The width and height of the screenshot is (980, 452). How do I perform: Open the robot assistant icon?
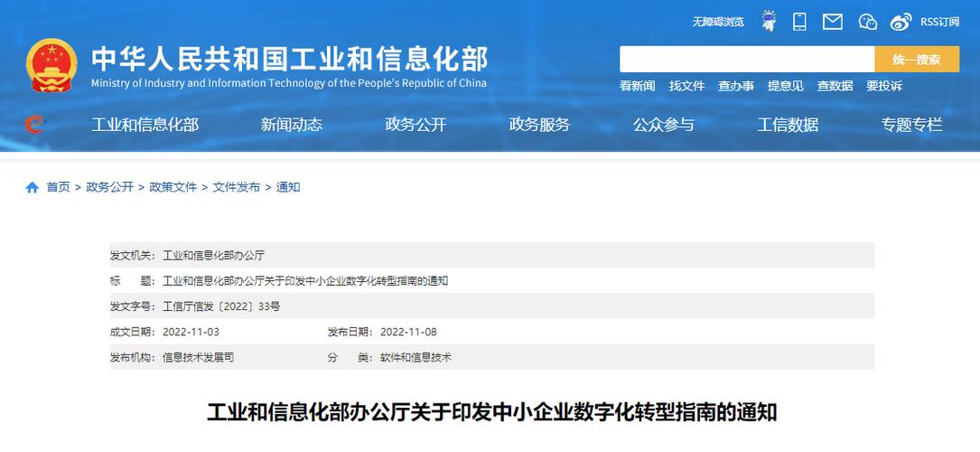click(x=770, y=22)
